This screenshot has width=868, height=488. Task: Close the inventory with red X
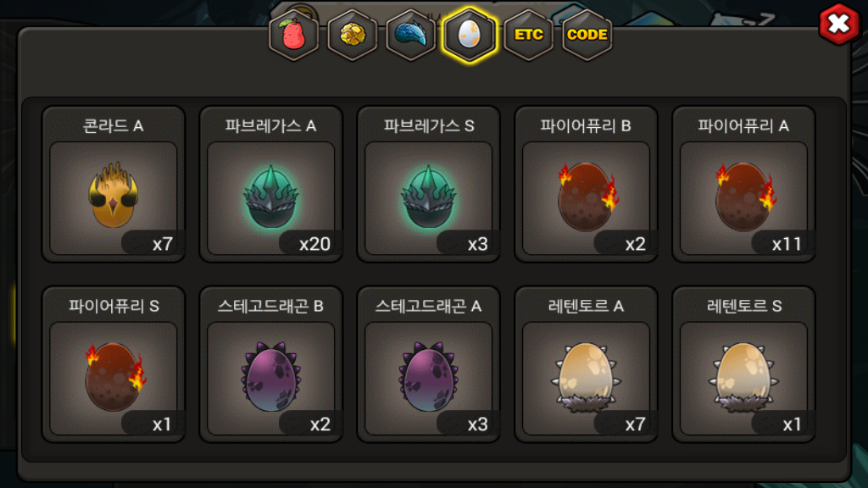click(x=838, y=24)
